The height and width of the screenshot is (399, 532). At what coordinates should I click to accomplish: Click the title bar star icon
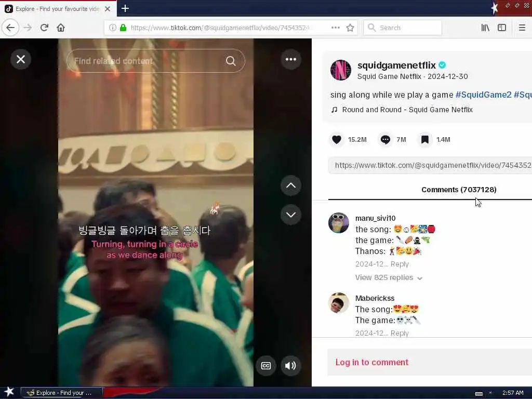click(x=495, y=8)
